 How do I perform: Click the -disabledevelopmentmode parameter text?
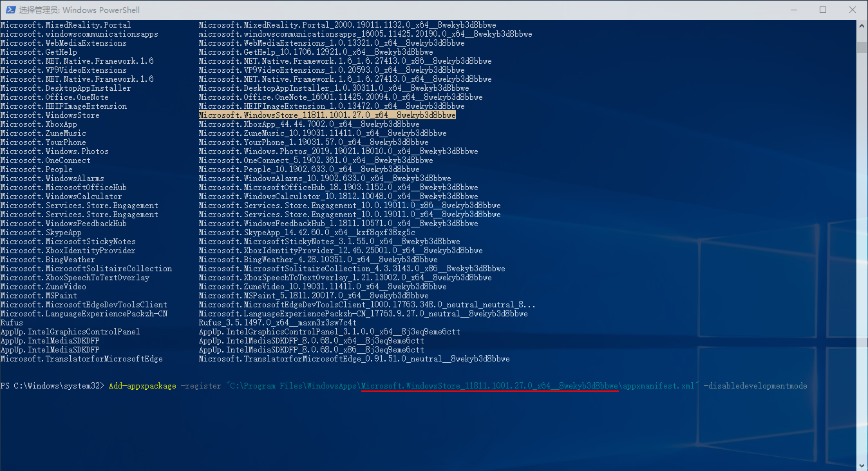pos(755,386)
